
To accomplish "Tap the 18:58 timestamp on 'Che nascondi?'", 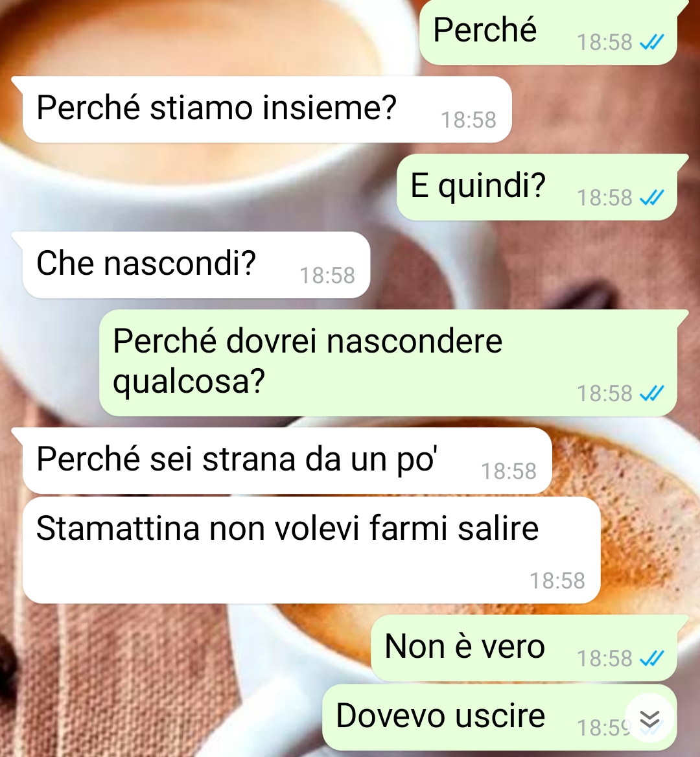I will click(327, 275).
